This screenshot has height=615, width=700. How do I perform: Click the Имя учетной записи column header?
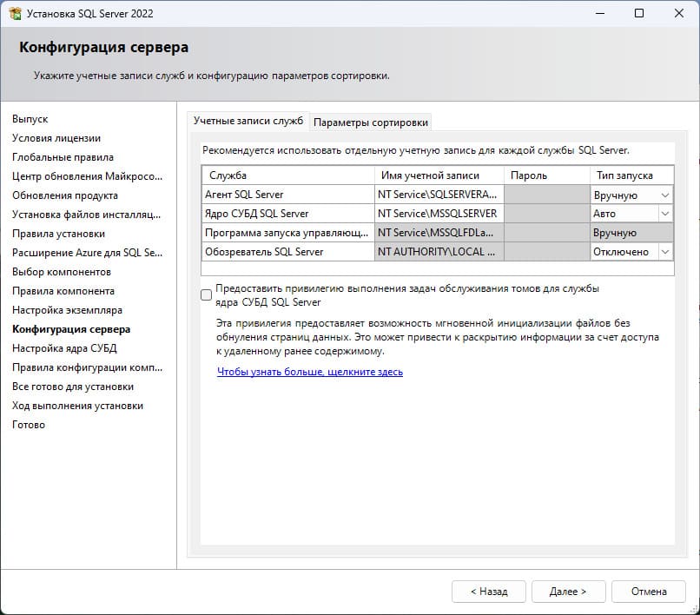pyautogui.click(x=439, y=175)
